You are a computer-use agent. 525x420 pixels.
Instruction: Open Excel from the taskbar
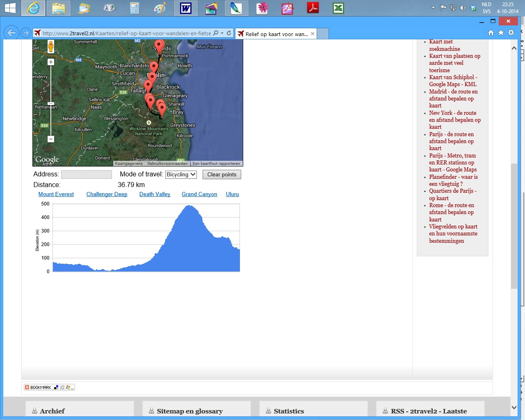pyautogui.click(x=338, y=8)
